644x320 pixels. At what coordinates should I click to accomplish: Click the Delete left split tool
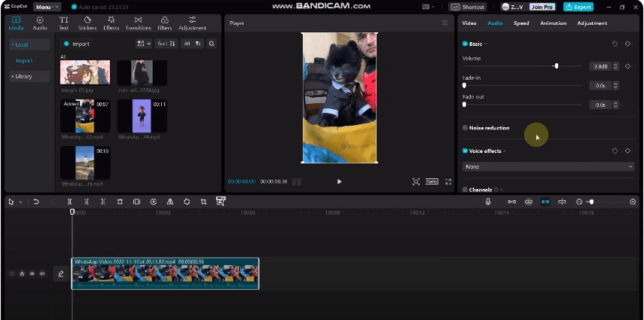click(x=87, y=202)
